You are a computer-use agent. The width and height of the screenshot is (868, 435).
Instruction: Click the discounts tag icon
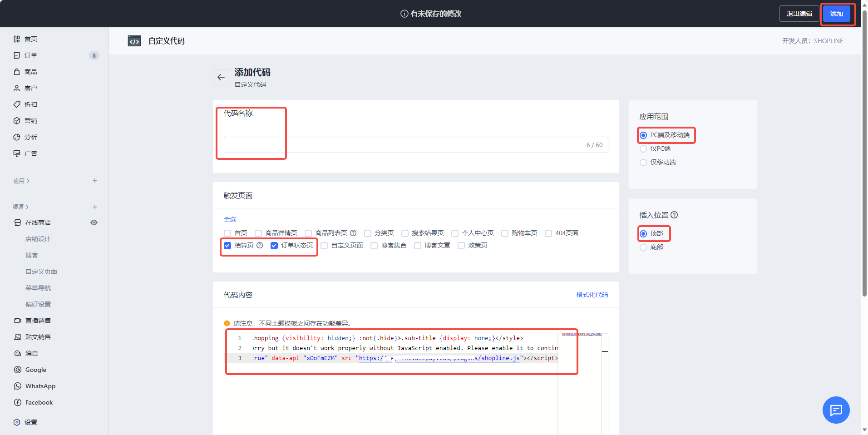(17, 104)
